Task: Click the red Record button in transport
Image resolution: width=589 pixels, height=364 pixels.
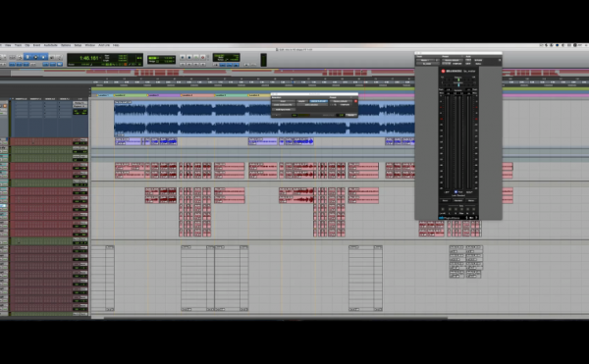Action: [x=203, y=58]
